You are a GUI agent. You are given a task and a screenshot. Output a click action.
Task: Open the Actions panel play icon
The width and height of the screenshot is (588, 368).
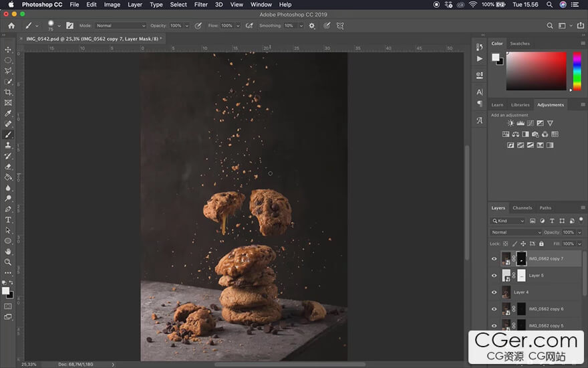(480, 59)
